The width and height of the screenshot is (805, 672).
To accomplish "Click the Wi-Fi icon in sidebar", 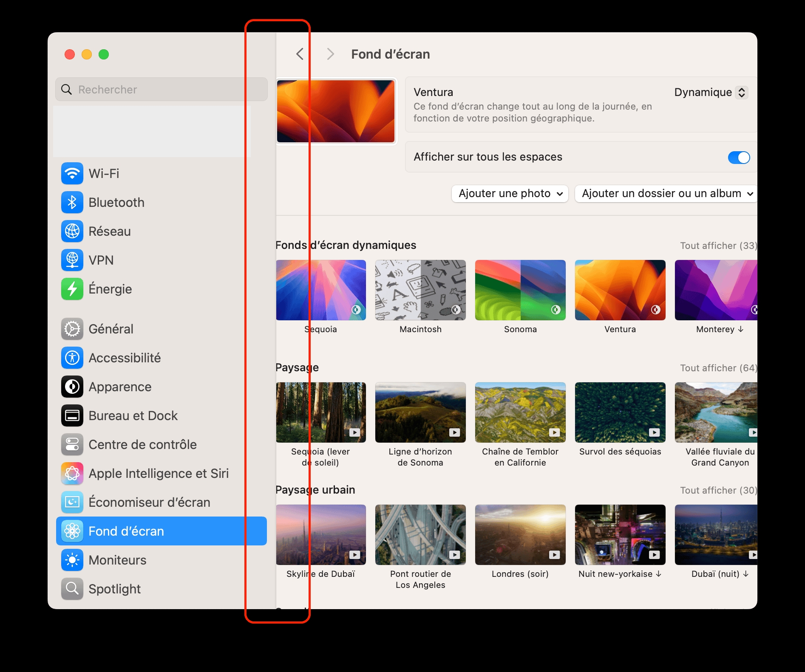I will pyautogui.click(x=72, y=174).
